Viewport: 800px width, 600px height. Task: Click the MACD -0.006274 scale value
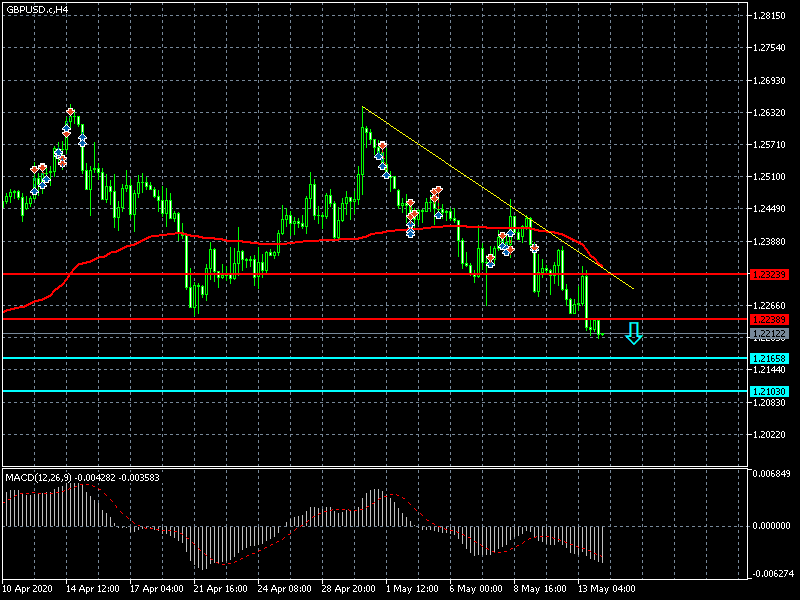click(x=772, y=574)
